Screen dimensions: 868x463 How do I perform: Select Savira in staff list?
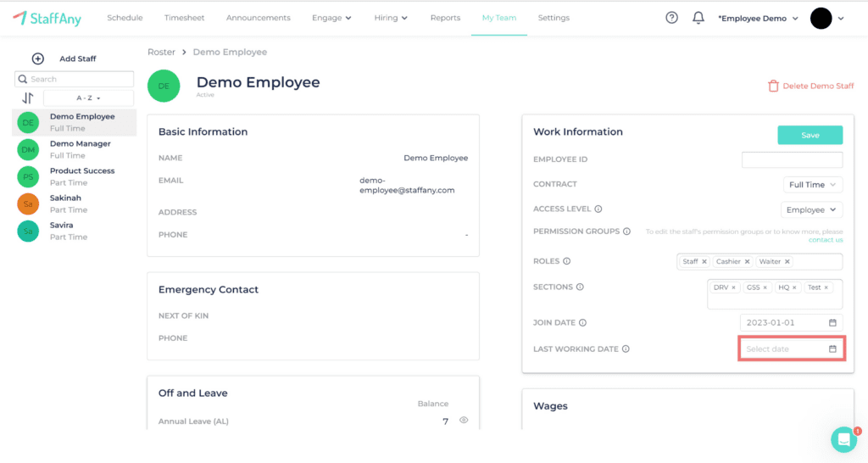coord(75,231)
